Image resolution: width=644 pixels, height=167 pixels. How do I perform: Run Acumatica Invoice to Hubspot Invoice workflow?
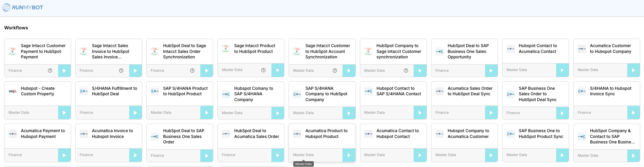coord(135,155)
